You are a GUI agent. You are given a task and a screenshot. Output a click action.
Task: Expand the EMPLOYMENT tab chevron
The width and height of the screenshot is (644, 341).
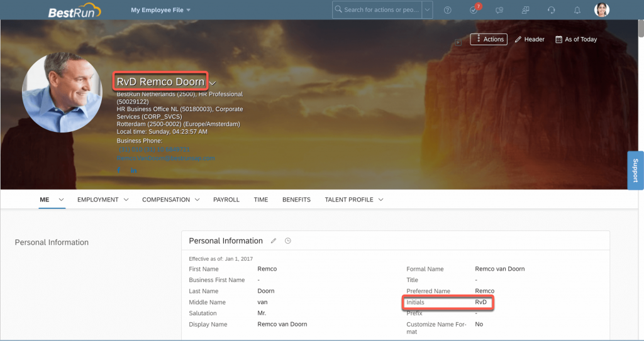[126, 200]
